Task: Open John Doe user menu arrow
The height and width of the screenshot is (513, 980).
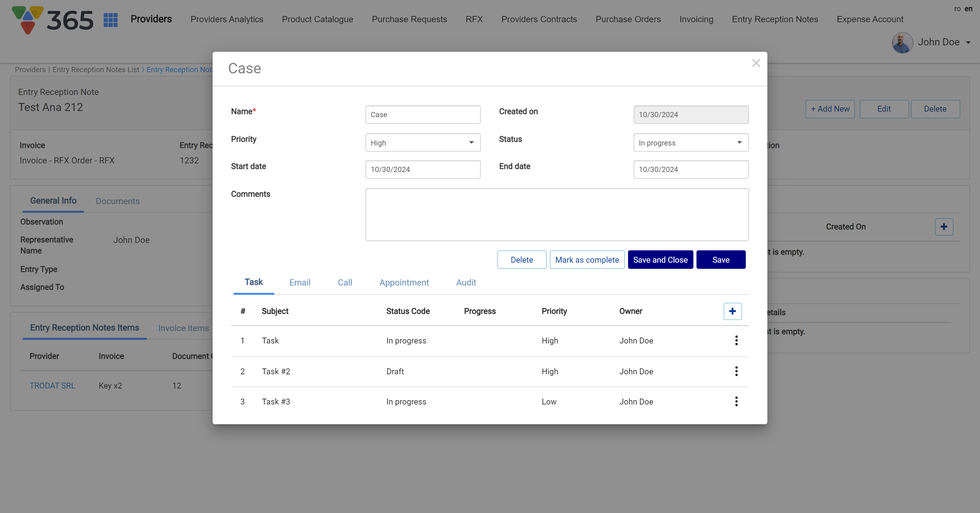Action: [x=968, y=43]
